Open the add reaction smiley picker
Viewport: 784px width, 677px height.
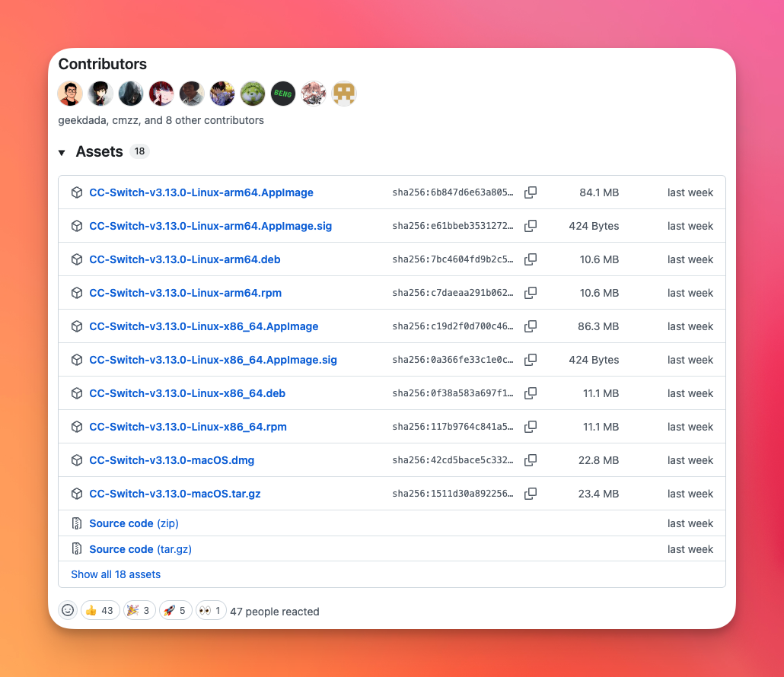[x=69, y=610]
